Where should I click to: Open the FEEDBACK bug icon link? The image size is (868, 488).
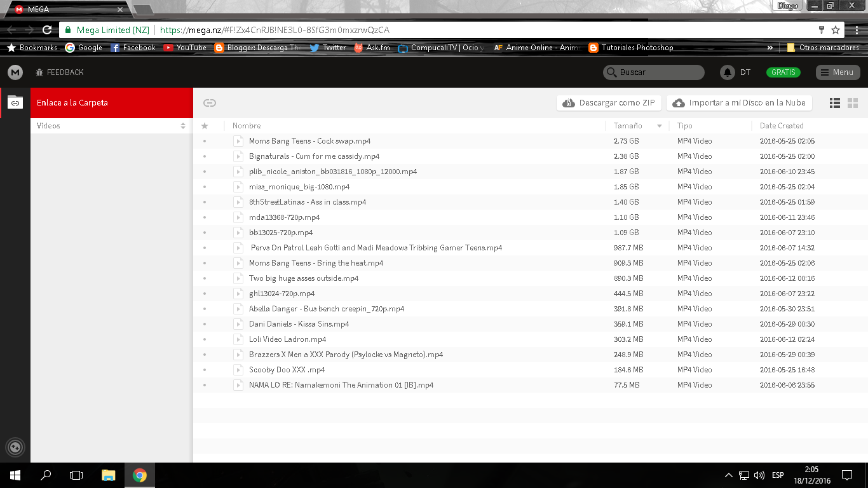pos(40,72)
